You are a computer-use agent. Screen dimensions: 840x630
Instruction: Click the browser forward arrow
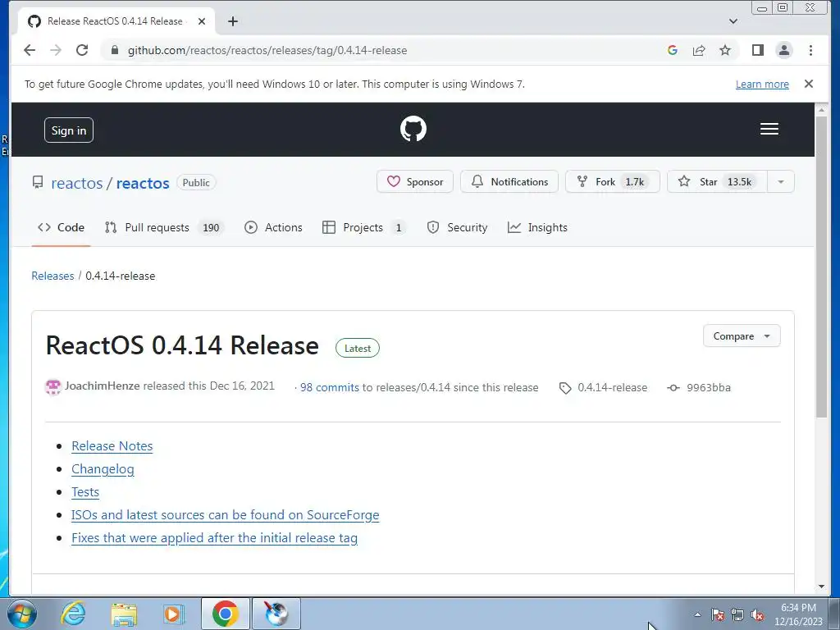(56, 50)
